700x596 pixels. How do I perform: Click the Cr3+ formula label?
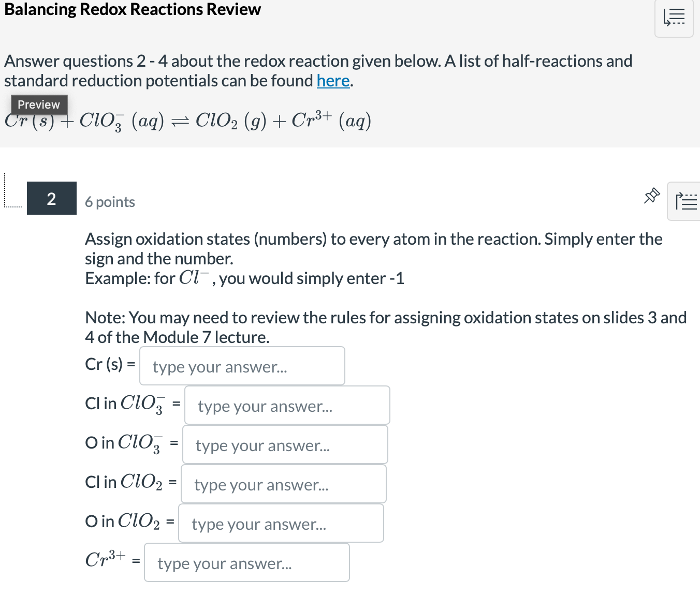point(106,559)
